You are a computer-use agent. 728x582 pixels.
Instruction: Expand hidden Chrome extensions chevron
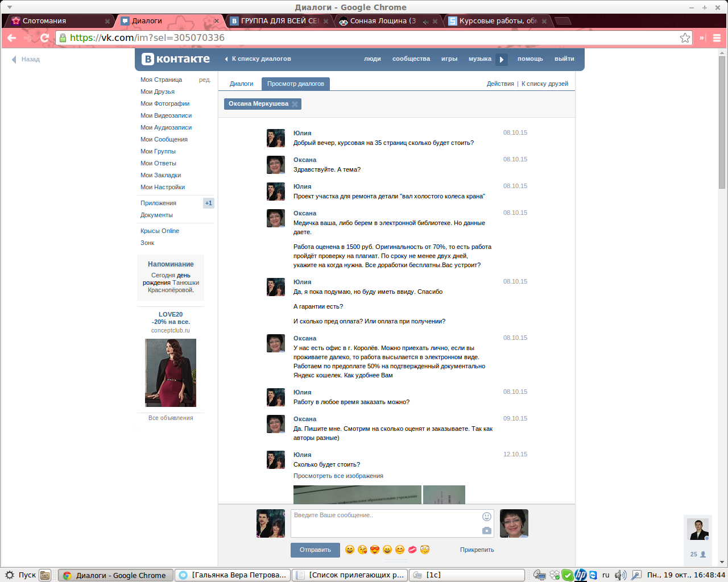click(x=702, y=38)
